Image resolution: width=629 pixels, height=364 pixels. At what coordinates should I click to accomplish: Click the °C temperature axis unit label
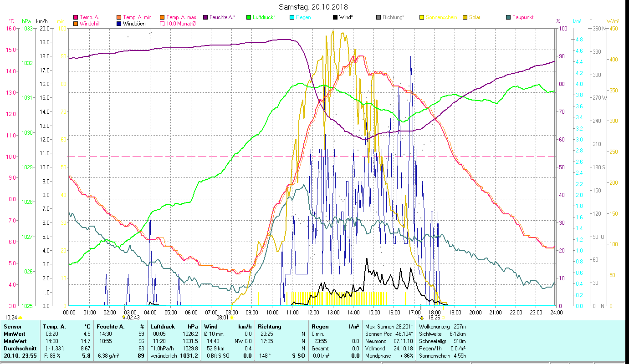[11, 21]
